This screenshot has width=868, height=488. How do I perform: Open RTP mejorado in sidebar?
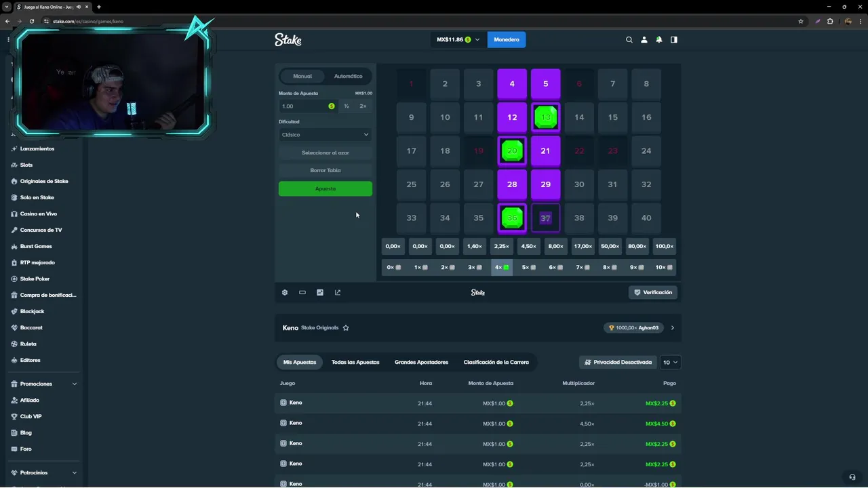(37, 262)
